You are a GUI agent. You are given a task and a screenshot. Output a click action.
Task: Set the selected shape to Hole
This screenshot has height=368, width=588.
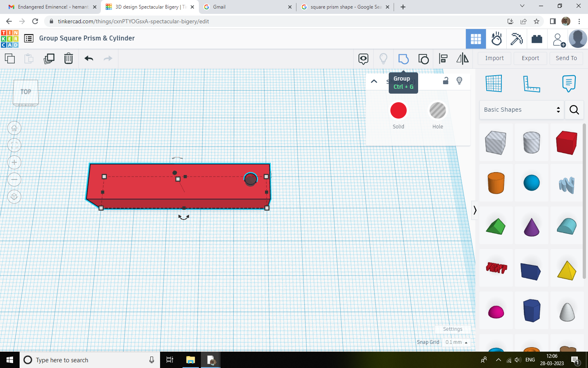click(437, 110)
